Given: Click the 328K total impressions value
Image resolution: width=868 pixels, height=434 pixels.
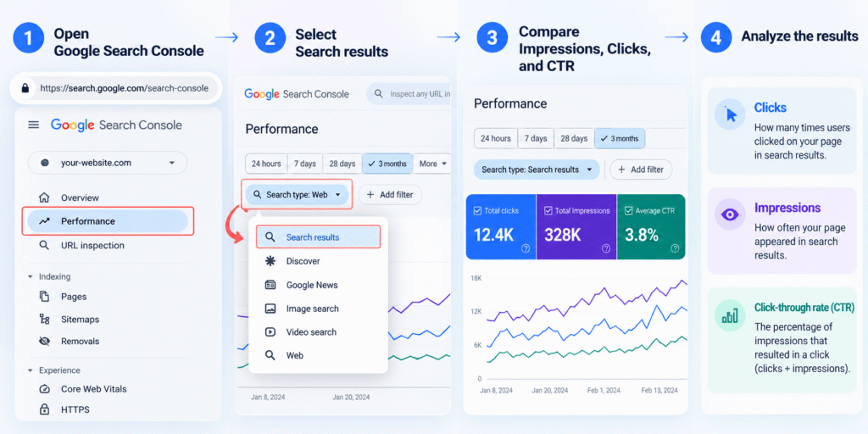Looking at the screenshot, I should [563, 235].
